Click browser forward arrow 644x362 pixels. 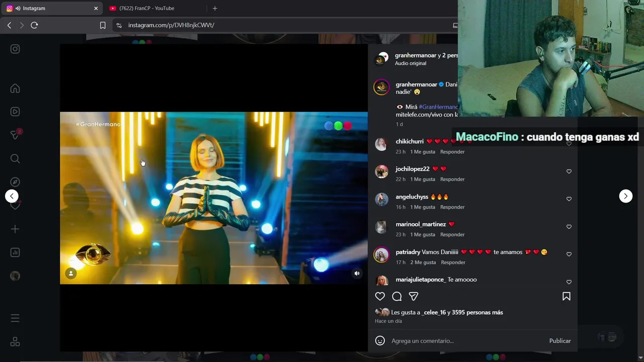(21, 25)
